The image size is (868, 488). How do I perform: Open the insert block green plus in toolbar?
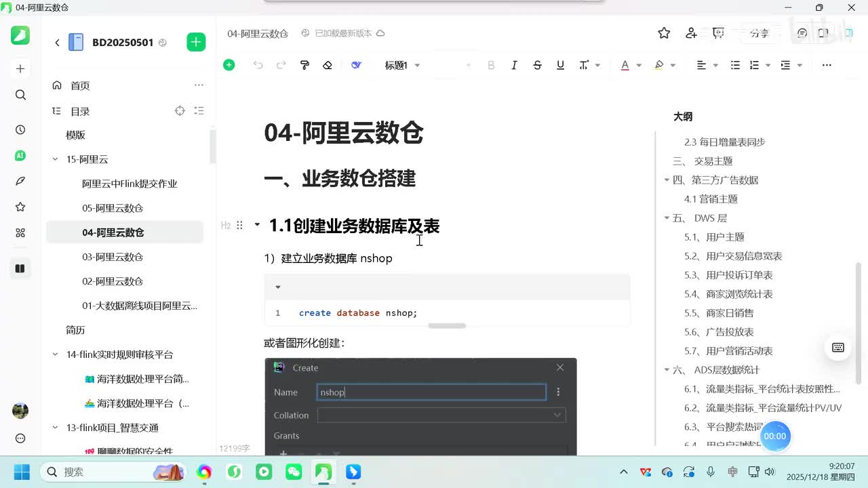coord(229,65)
